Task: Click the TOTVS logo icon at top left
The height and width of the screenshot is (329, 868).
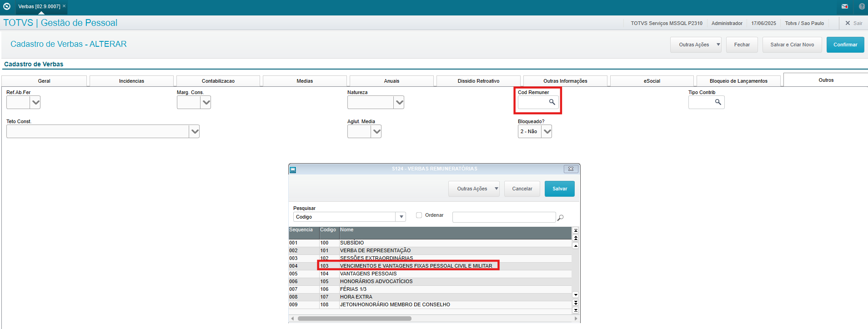Action: click(x=7, y=6)
